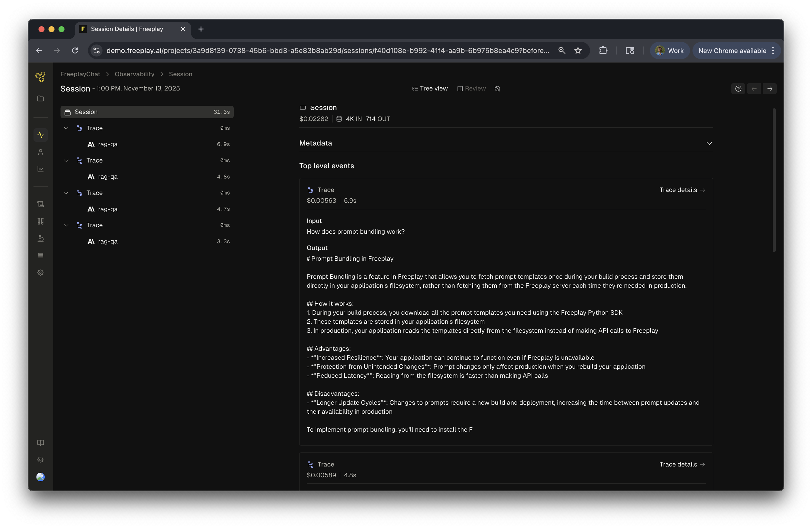The width and height of the screenshot is (812, 528).
Task: Open the FreeplayChat breadcrumb link
Action: [x=80, y=74]
